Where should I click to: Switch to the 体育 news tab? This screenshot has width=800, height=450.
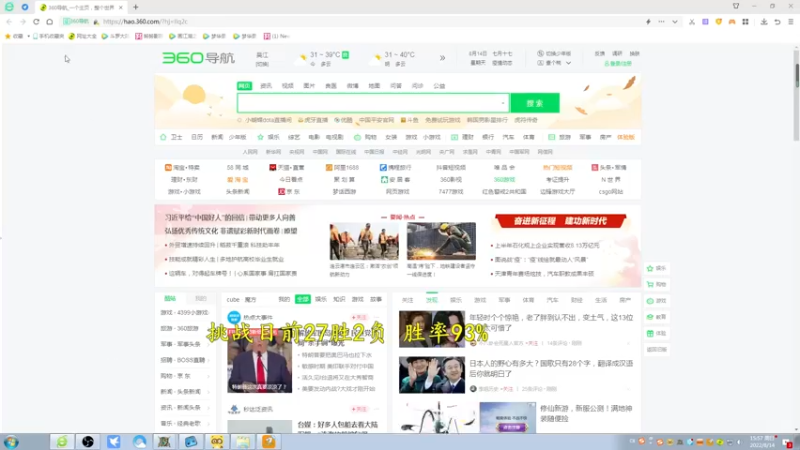(528, 300)
